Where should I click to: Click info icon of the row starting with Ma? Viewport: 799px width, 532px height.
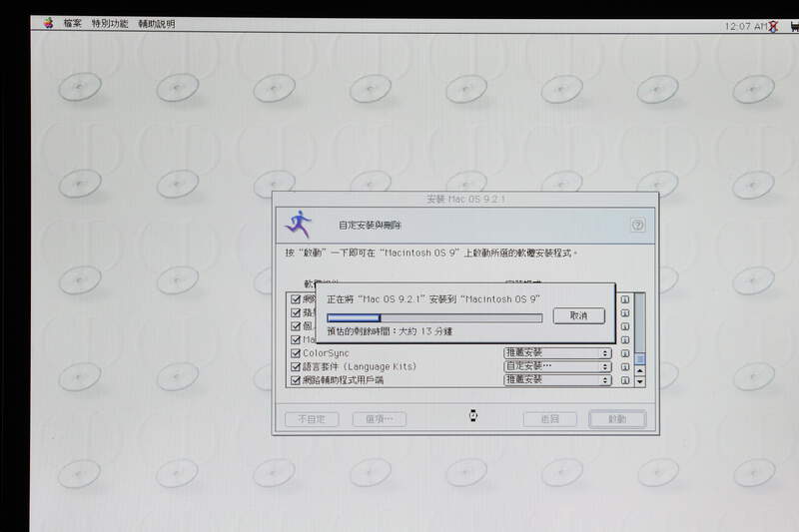coord(625,339)
